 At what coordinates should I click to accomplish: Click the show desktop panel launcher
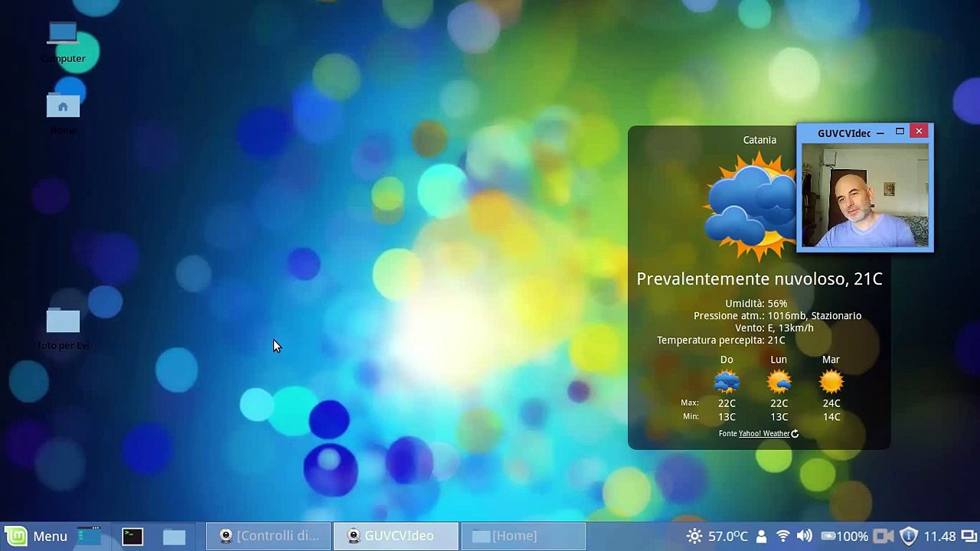pyautogui.click(x=90, y=536)
